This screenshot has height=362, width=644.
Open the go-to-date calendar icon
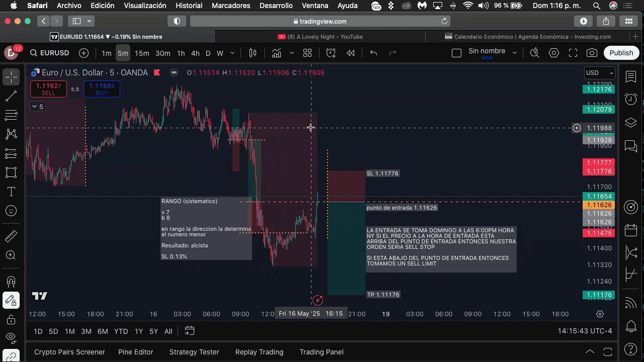click(189, 331)
